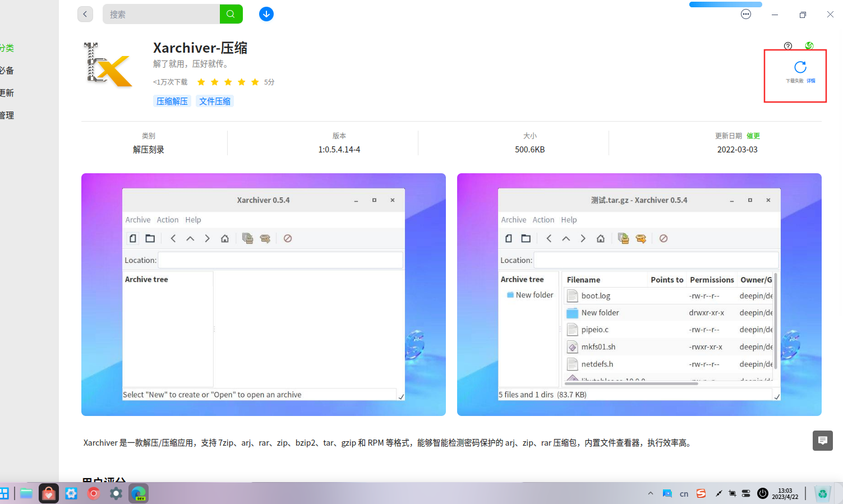Click the green swirl icon beside help
Image resolution: width=843 pixels, height=504 pixels.
(x=809, y=46)
